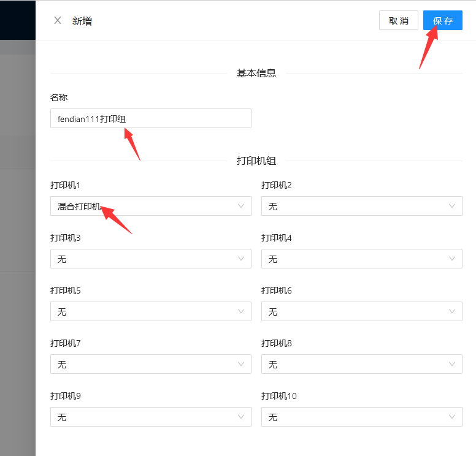The width and height of the screenshot is (476, 456).
Task: Open the 打印机10 dropdown
Action: [361, 417]
